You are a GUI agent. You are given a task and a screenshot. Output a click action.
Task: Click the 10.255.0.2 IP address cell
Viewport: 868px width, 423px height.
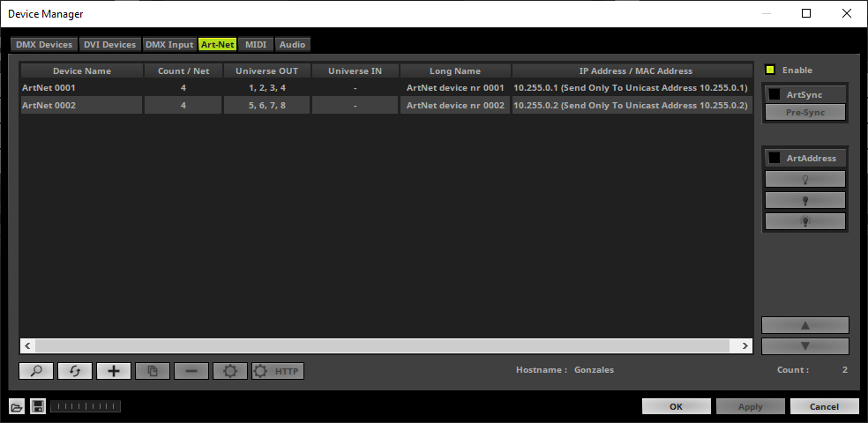[x=632, y=105]
